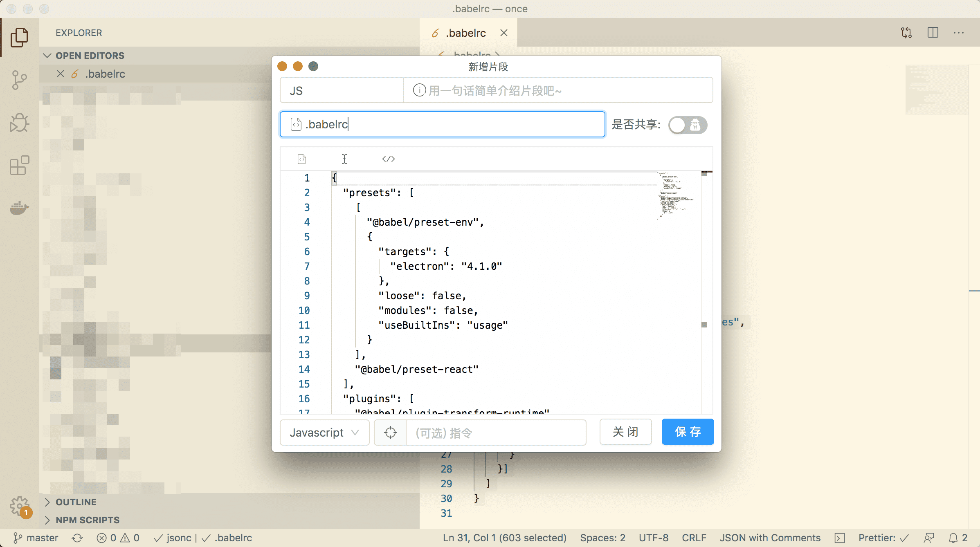Image resolution: width=980 pixels, height=547 pixels.
Task: Split the editor to the right
Action: (x=933, y=33)
